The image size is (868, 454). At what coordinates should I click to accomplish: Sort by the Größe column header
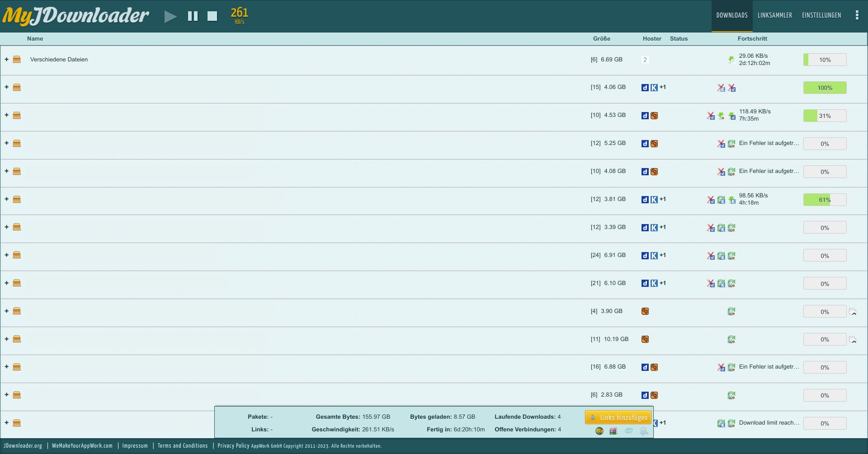(x=602, y=38)
